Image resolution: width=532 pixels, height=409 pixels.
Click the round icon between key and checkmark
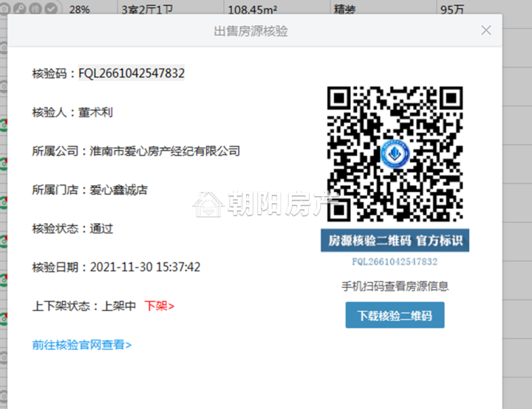tap(35, 9)
